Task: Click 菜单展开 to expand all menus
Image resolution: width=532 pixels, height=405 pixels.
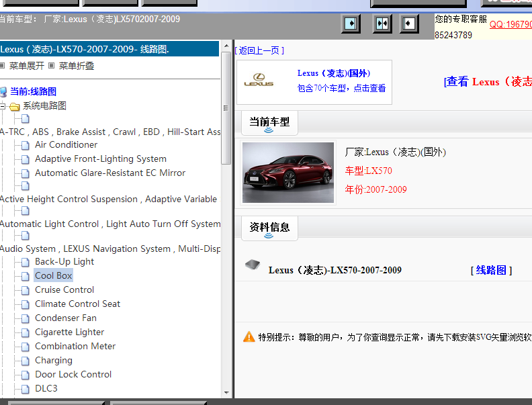Action: pos(27,66)
